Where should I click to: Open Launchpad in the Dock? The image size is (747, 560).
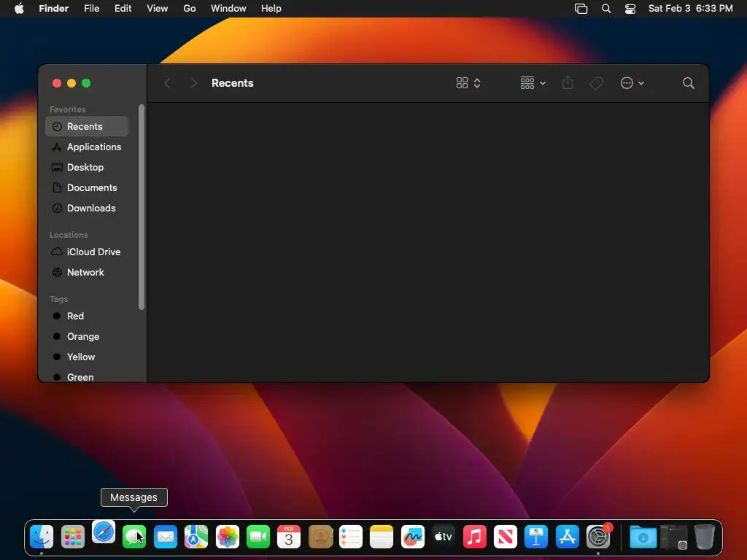point(72,537)
